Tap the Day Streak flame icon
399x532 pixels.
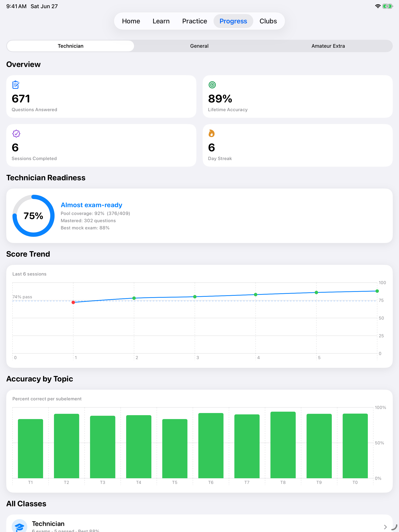(x=211, y=133)
